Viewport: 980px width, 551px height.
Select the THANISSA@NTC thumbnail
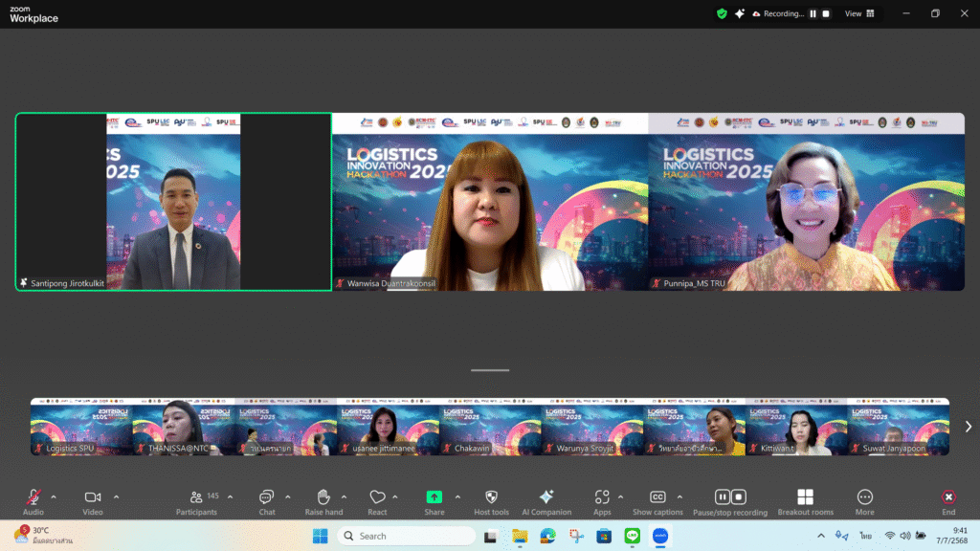184,427
